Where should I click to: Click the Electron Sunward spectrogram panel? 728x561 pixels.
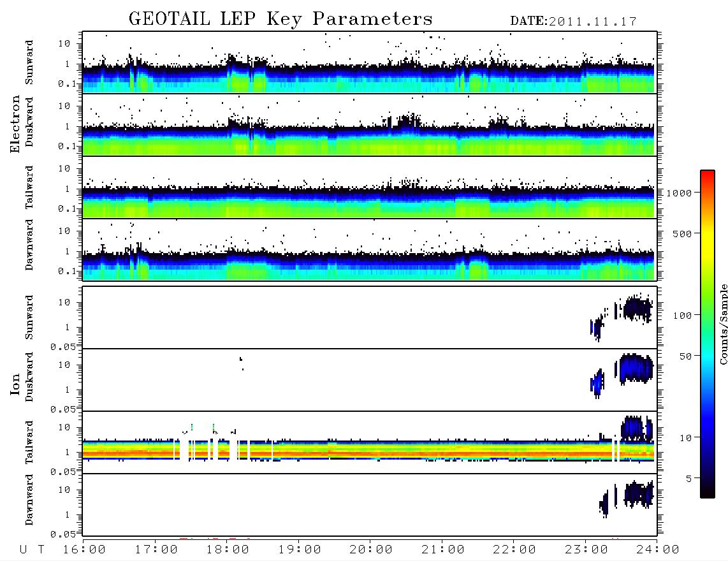pyautogui.click(x=370, y=62)
